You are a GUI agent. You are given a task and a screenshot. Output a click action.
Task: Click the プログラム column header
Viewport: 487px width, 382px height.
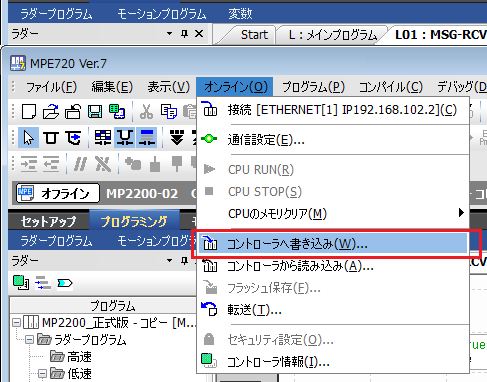[112, 305]
